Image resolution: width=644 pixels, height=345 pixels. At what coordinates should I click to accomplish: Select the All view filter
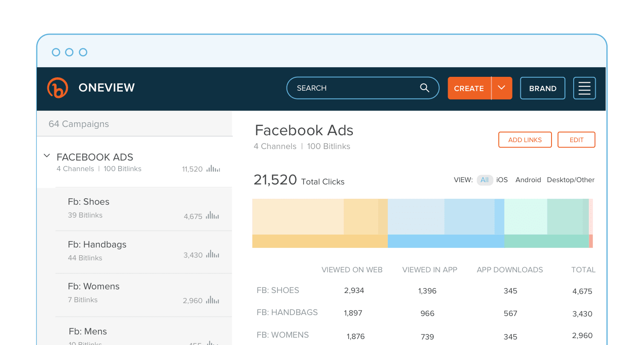[x=485, y=180]
